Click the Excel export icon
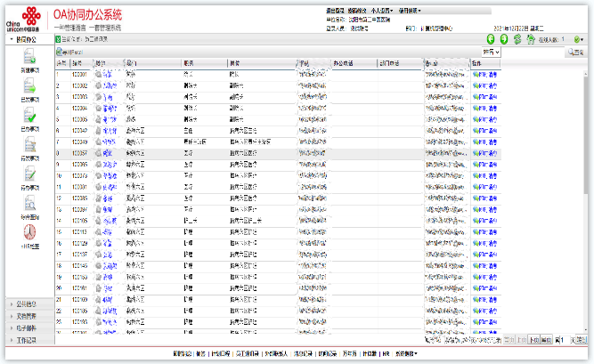 (x=59, y=52)
